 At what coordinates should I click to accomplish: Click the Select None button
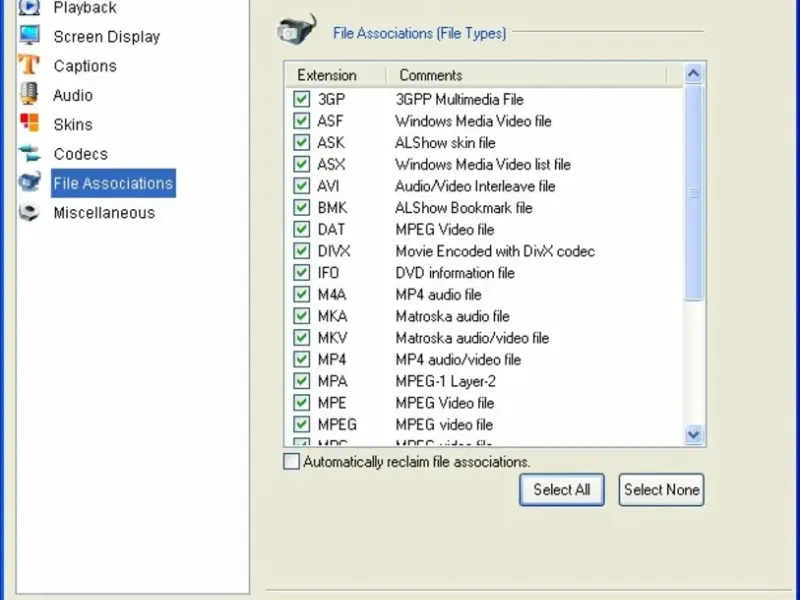point(661,490)
